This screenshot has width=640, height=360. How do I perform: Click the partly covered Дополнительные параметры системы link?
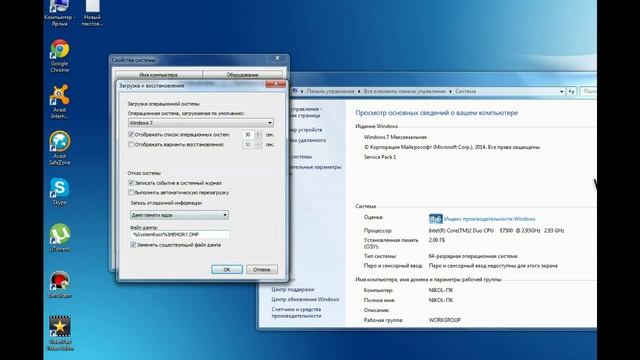pyautogui.click(x=315, y=167)
